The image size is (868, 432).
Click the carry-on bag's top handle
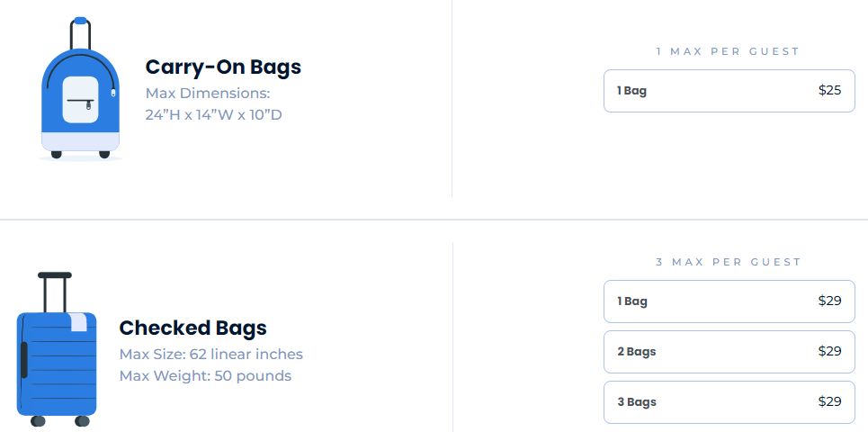coord(80,31)
